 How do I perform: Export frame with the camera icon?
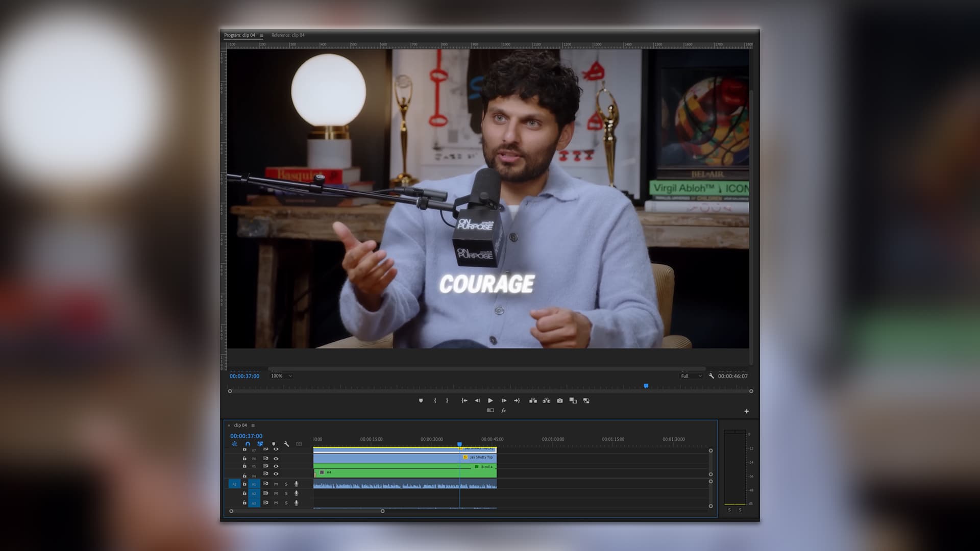[x=560, y=400]
